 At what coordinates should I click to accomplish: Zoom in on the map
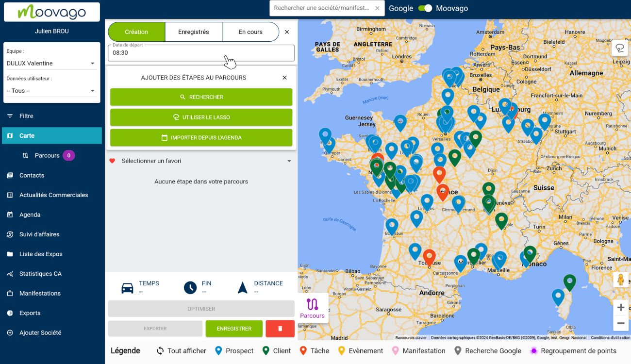pyautogui.click(x=621, y=308)
